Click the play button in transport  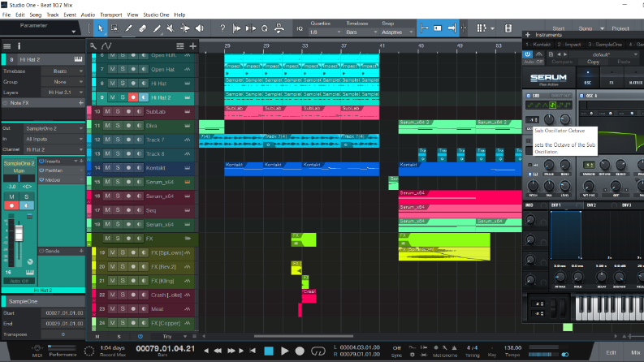click(284, 351)
